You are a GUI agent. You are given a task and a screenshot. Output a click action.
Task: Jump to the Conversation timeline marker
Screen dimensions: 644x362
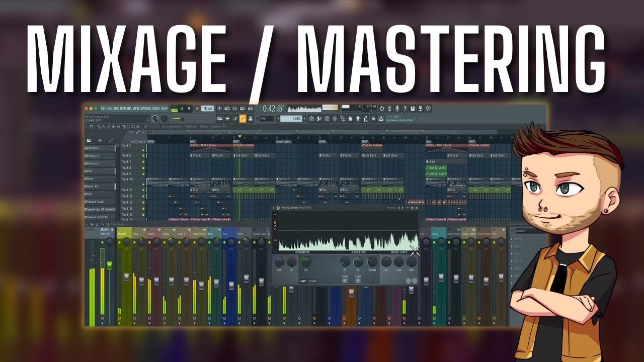pyautogui.click(x=283, y=142)
